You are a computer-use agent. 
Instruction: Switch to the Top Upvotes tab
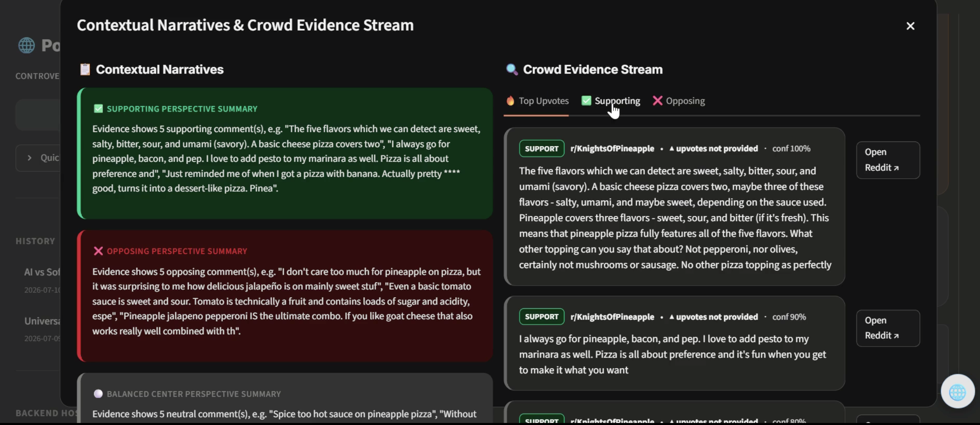(537, 101)
